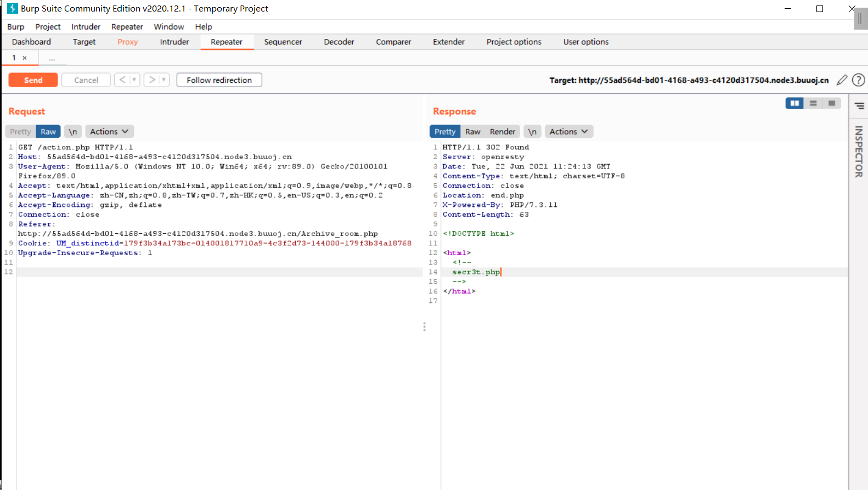
Task: Open the Help menu
Action: (x=204, y=26)
